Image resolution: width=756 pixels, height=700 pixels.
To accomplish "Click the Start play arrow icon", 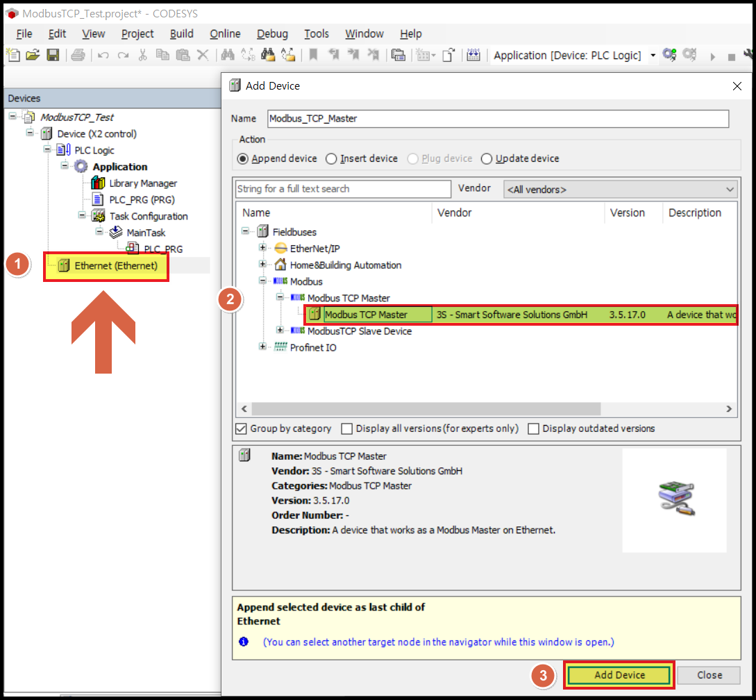I will pos(712,56).
